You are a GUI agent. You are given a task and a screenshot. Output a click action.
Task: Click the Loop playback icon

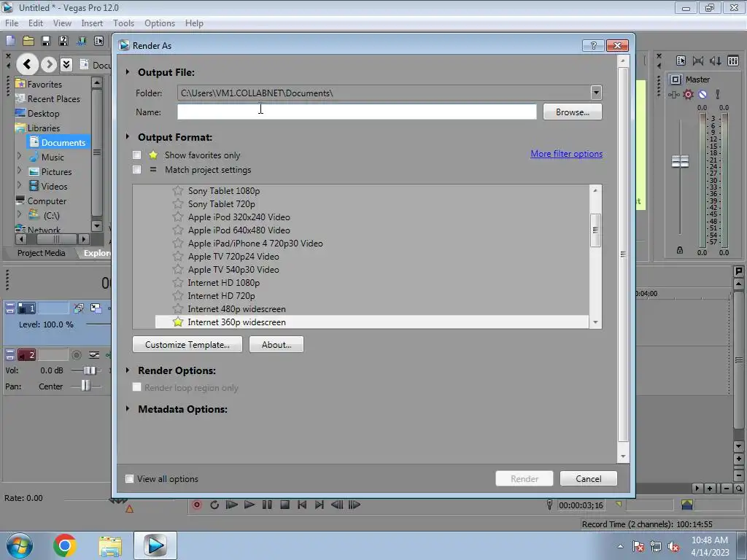click(214, 505)
